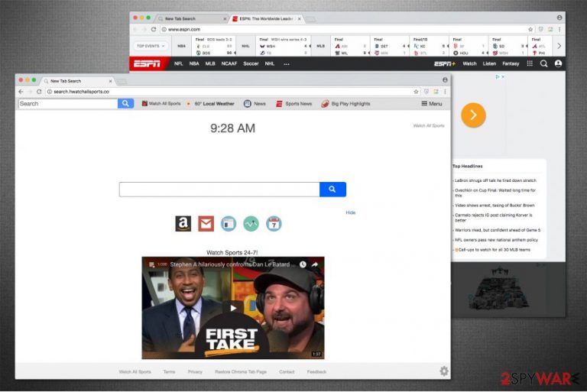The height and width of the screenshot is (392, 587).
Task: Open the calendar shortcut icon
Action: pyautogui.click(x=274, y=224)
